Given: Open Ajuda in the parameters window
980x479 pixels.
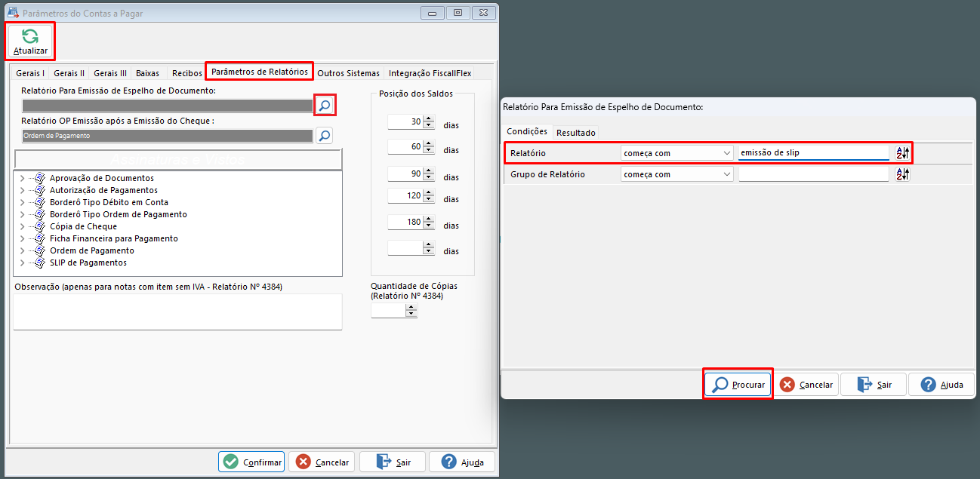Looking at the screenshot, I should [462, 462].
